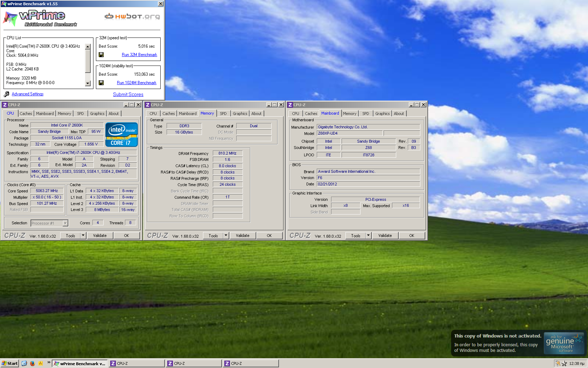
Task: Switch to Mainboard tab in CPU-Z CPU window
Action: tap(45, 114)
